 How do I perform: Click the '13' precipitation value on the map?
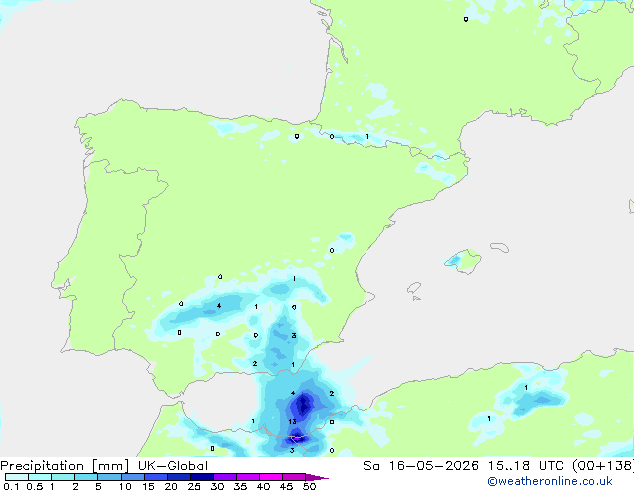click(292, 422)
